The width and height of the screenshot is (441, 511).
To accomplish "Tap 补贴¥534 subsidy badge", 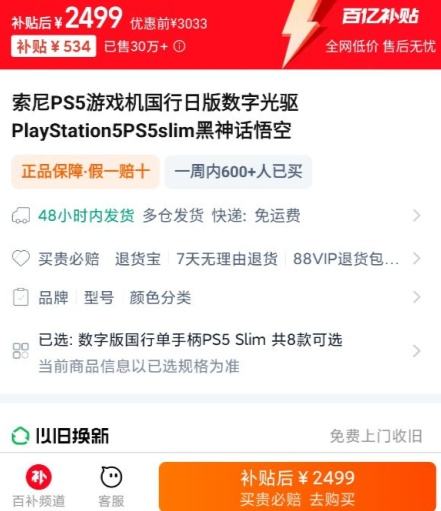I will point(54,46).
